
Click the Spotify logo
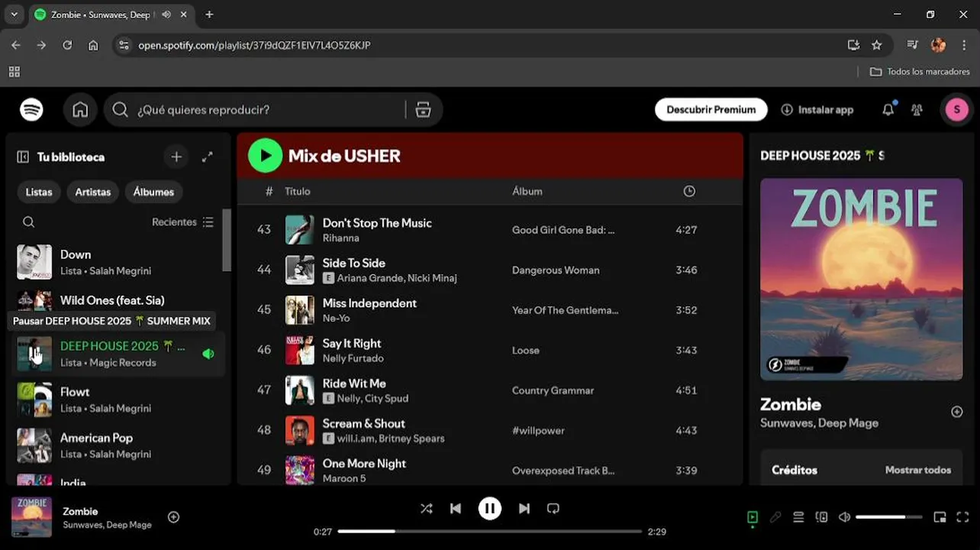(31, 110)
